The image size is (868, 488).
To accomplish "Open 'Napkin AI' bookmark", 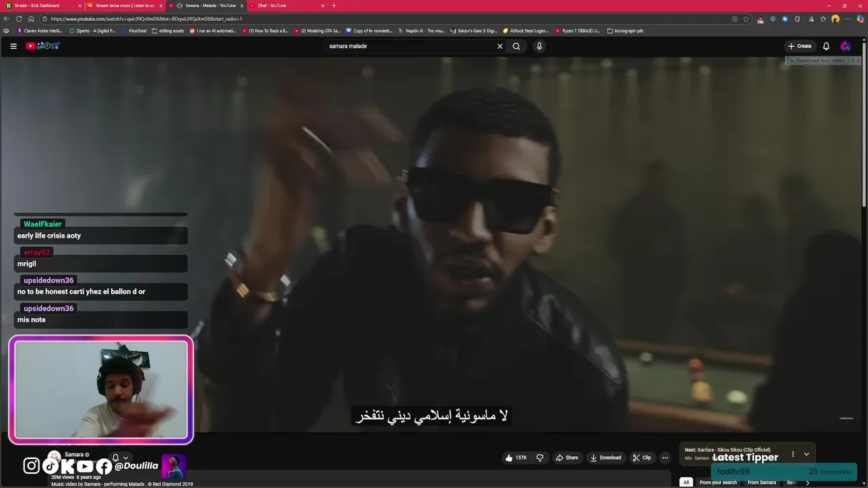I will click(x=421, y=30).
